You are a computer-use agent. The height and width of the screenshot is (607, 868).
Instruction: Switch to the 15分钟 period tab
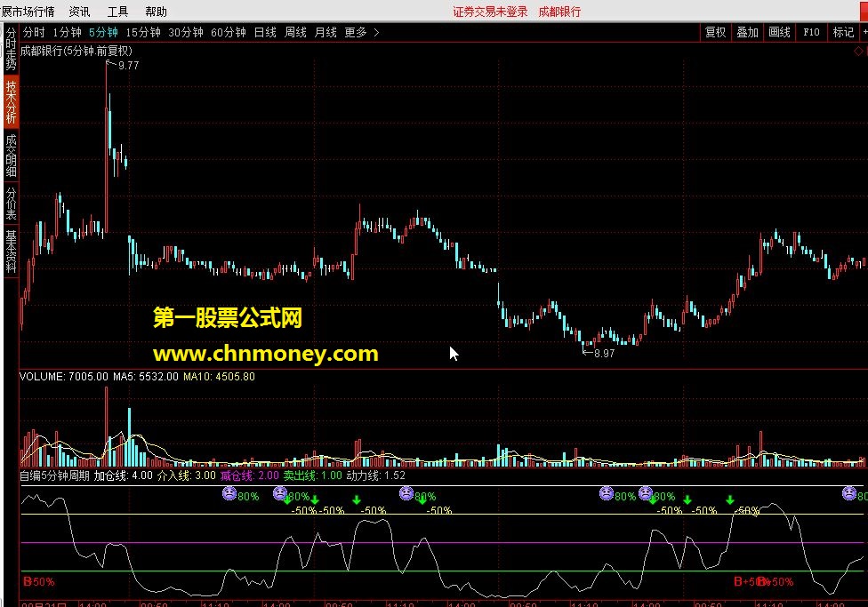click(x=143, y=33)
